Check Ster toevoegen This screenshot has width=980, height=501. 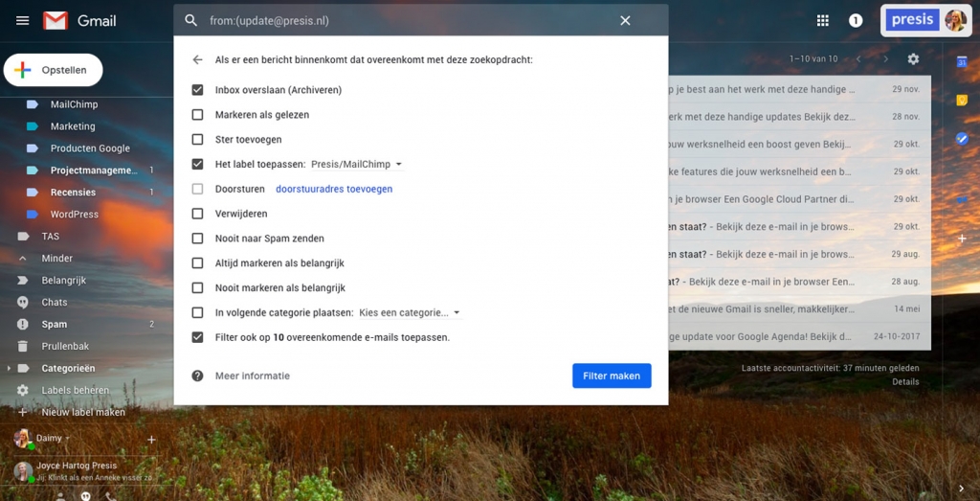click(197, 140)
